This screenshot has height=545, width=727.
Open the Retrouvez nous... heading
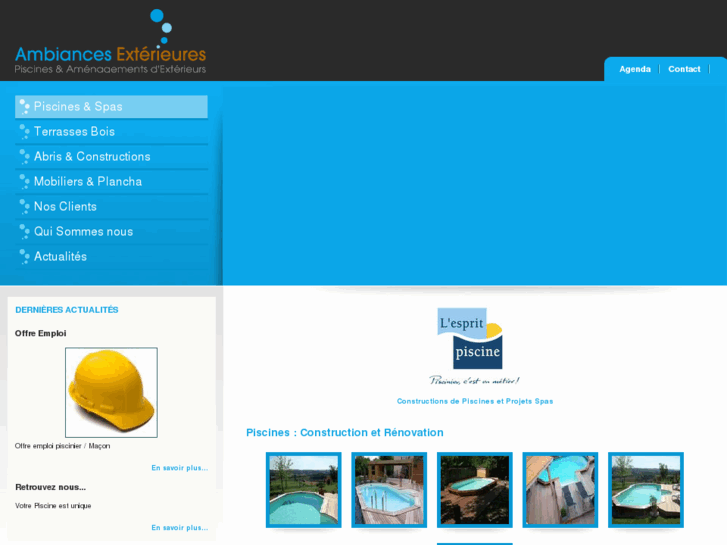pyautogui.click(x=51, y=487)
